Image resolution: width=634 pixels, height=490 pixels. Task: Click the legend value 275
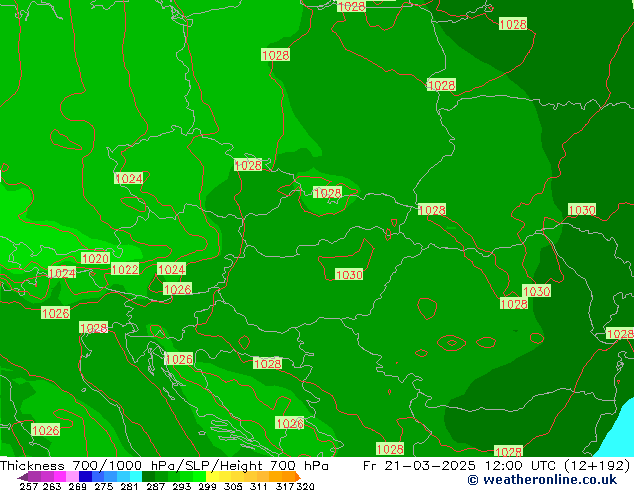tap(104, 486)
